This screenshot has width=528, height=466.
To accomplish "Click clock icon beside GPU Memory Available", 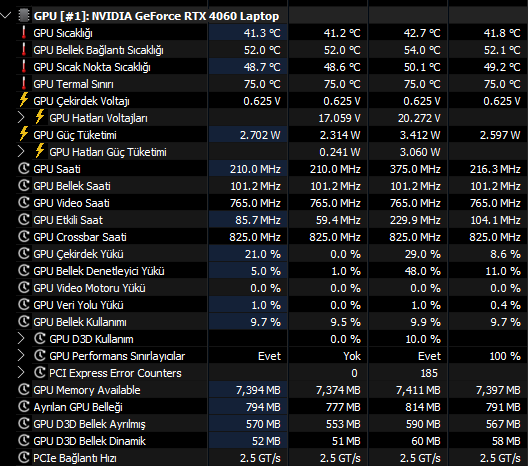I will point(24,390).
